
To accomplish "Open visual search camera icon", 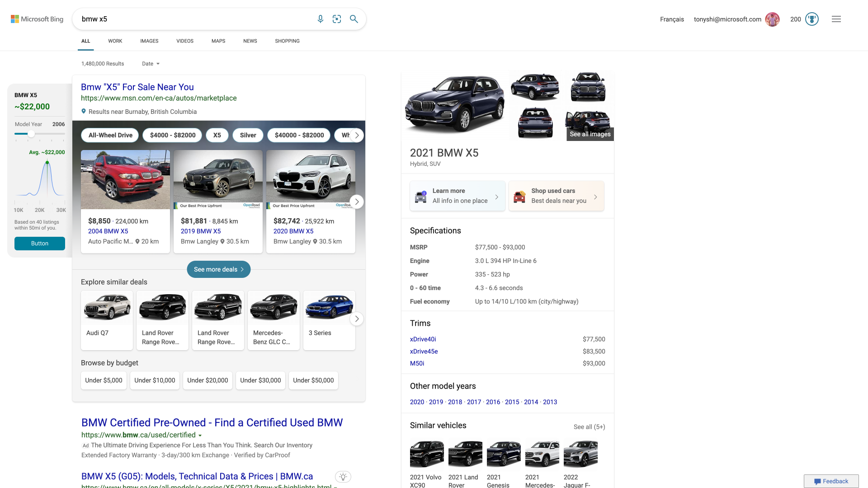I will coord(337,19).
